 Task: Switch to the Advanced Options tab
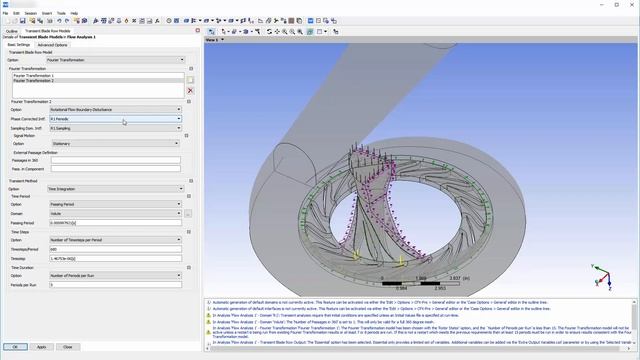(x=52, y=45)
